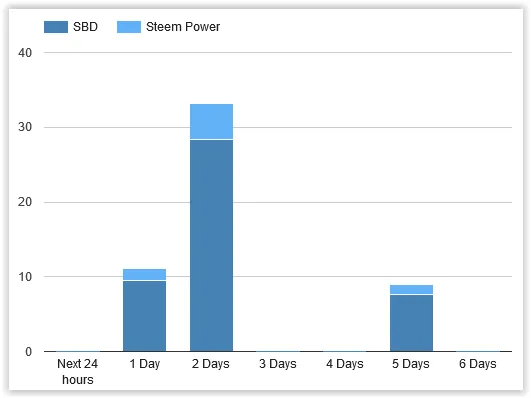This screenshot has height=398, width=531.
Task: Click the y-axis value 40
Action: pyautogui.click(x=25, y=53)
